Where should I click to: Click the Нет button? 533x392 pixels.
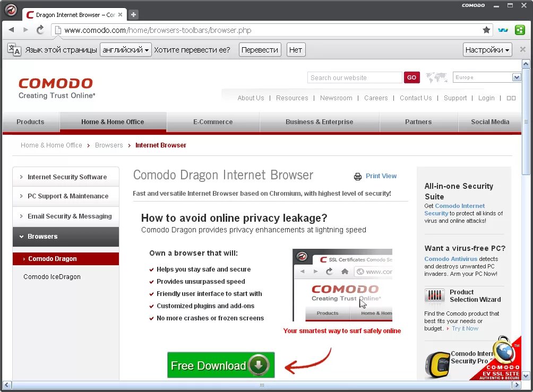296,49
